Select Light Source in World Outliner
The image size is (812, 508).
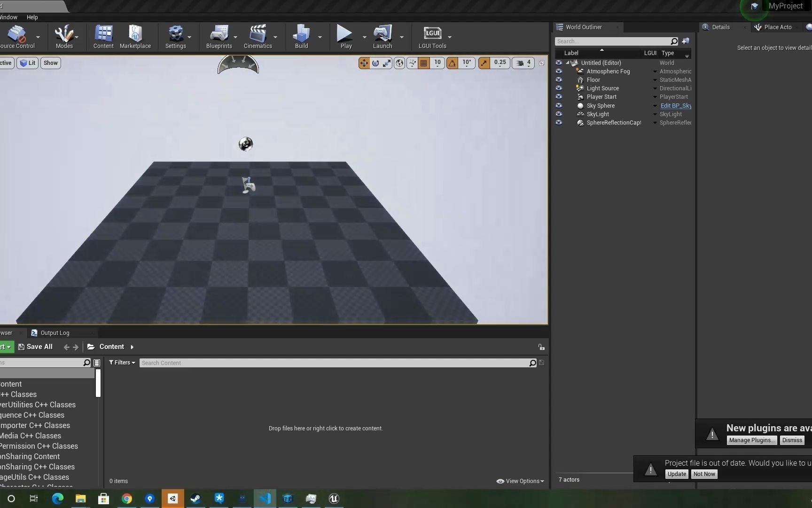coord(602,88)
